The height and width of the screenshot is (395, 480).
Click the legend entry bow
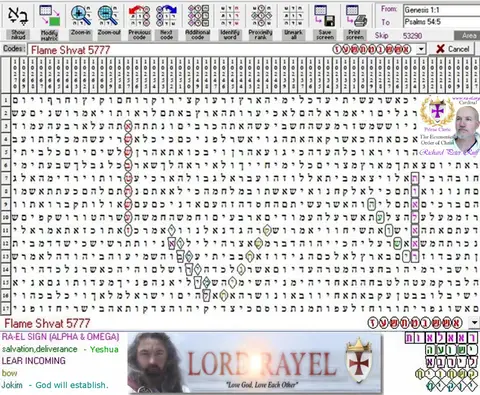click(x=9, y=373)
